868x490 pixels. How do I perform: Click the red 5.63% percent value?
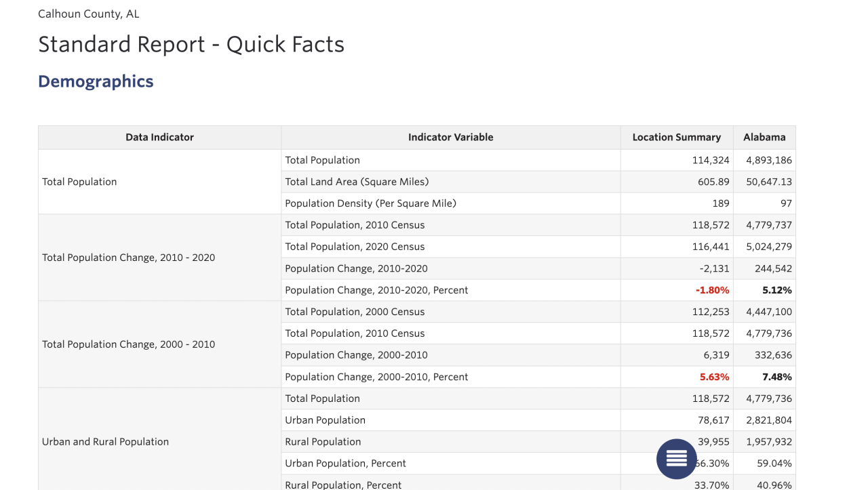(x=714, y=377)
